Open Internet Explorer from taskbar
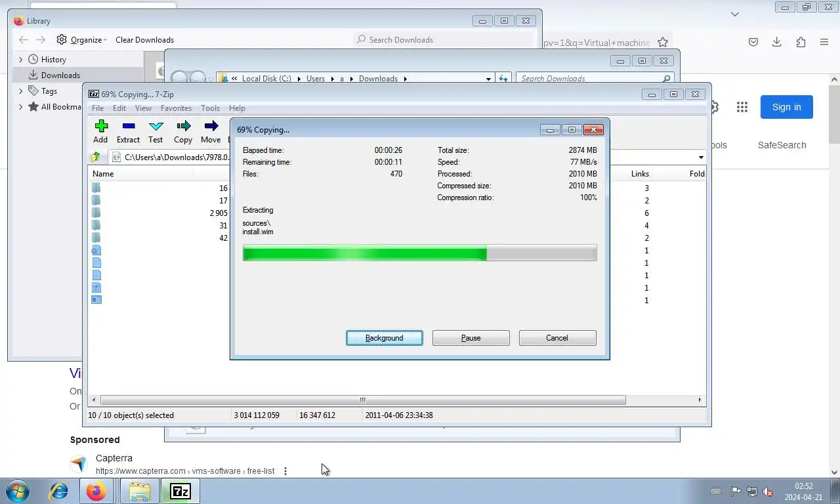840x504 pixels. (x=58, y=491)
